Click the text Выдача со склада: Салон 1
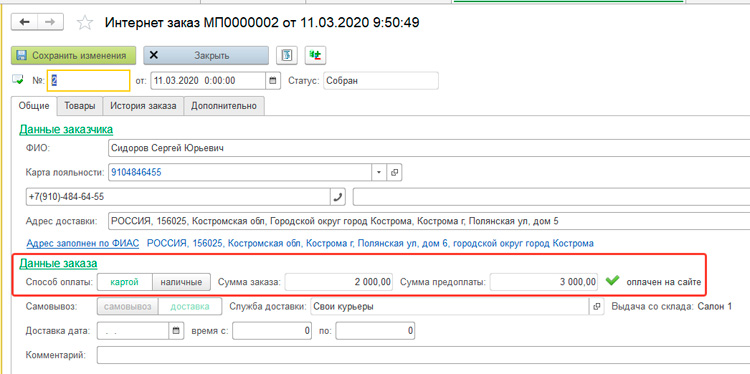The height and width of the screenshot is (374, 750). point(672,307)
